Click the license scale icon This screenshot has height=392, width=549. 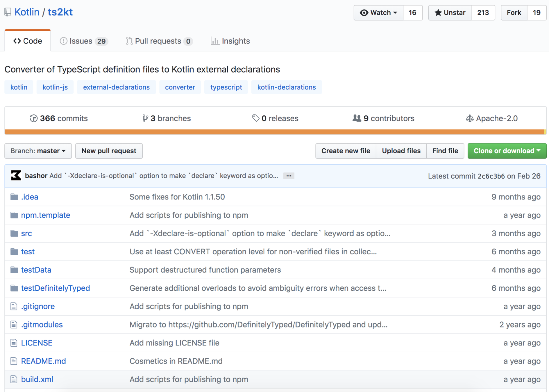tap(469, 118)
